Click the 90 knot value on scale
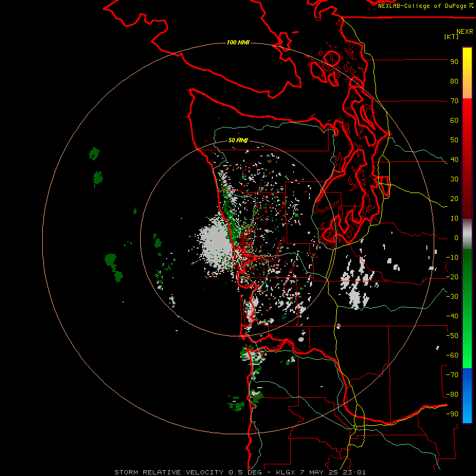Image resolution: width=476 pixels, height=476 pixels. [x=454, y=62]
